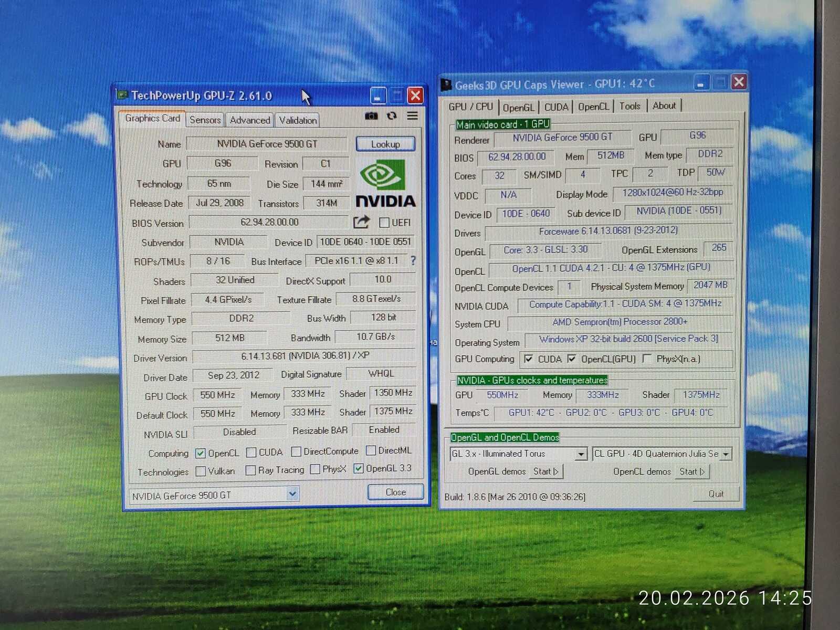Click the GPU Caps Viewer title icon
This screenshot has height=630, width=840.
[x=446, y=85]
